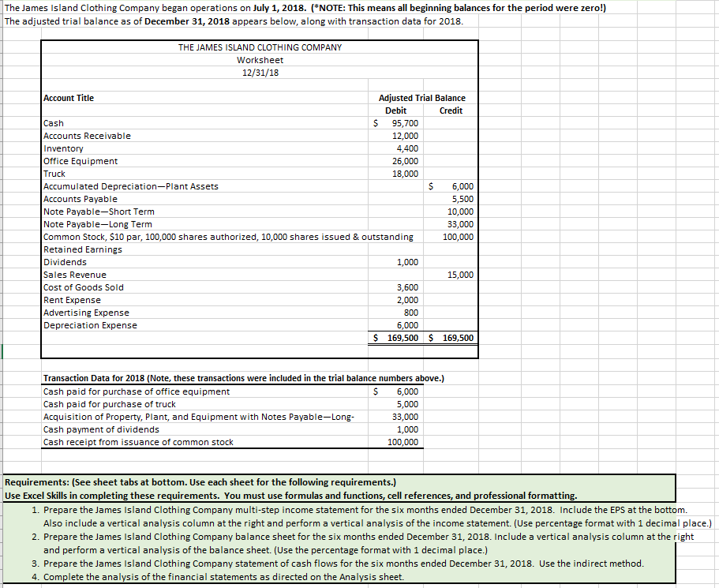The image size is (719, 588).
Task: Select the Inventory account label
Action: point(63,148)
